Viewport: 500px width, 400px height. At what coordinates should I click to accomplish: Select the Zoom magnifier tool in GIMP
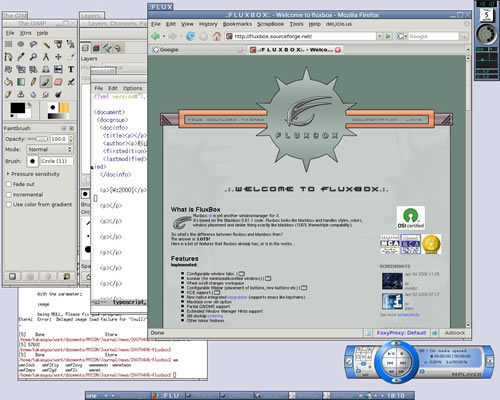pyautogui.click(x=33, y=57)
